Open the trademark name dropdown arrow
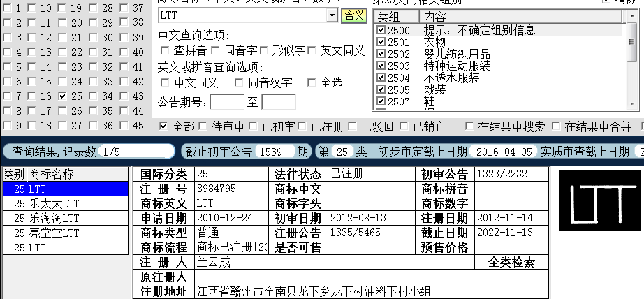 click(332, 15)
